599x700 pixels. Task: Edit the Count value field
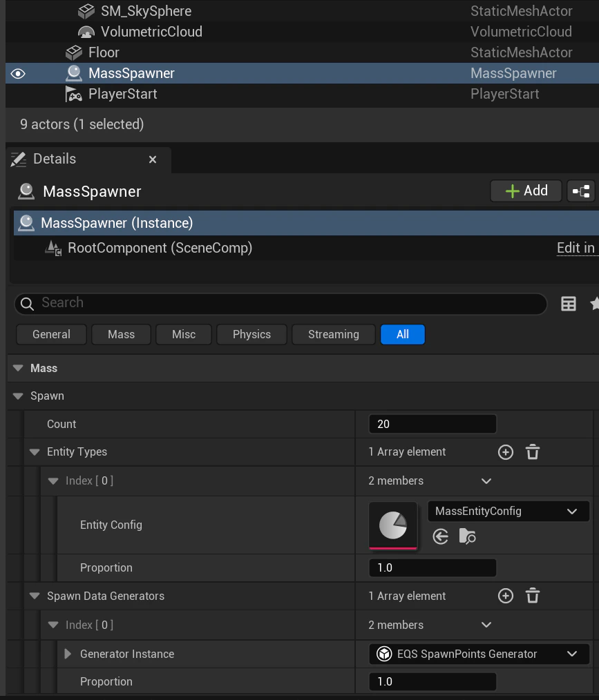pos(432,424)
